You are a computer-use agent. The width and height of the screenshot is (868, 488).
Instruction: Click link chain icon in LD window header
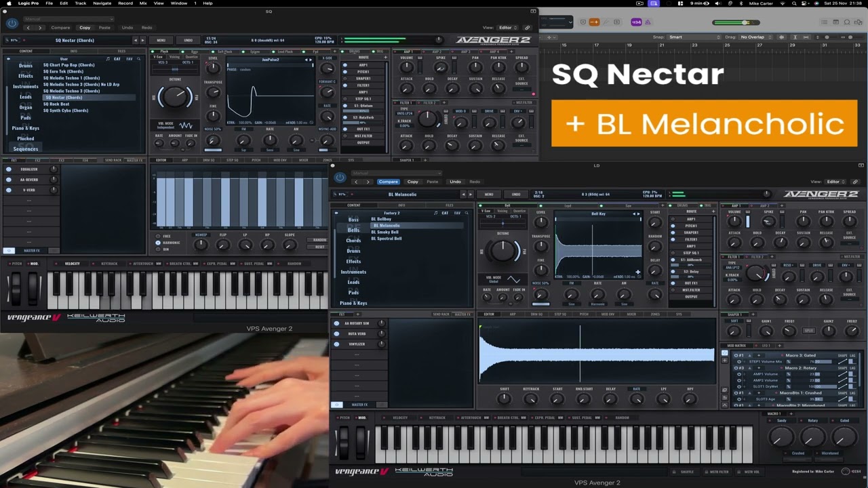pos(855,182)
